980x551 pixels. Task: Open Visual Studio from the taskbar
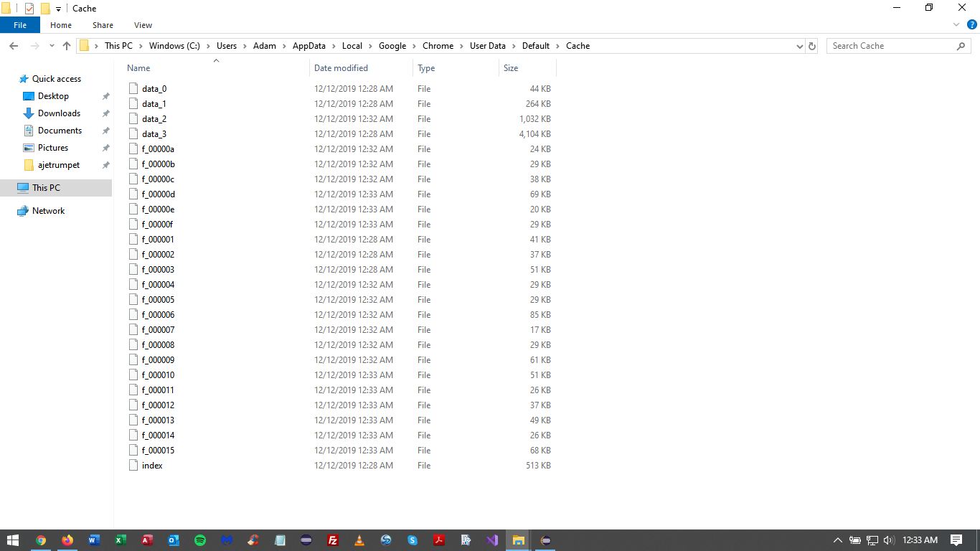coord(492,540)
